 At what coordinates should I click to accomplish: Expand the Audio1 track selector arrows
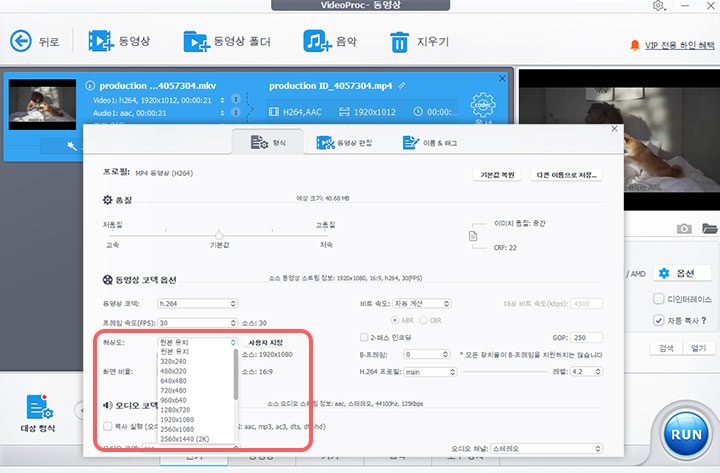[x=222, y=113]
